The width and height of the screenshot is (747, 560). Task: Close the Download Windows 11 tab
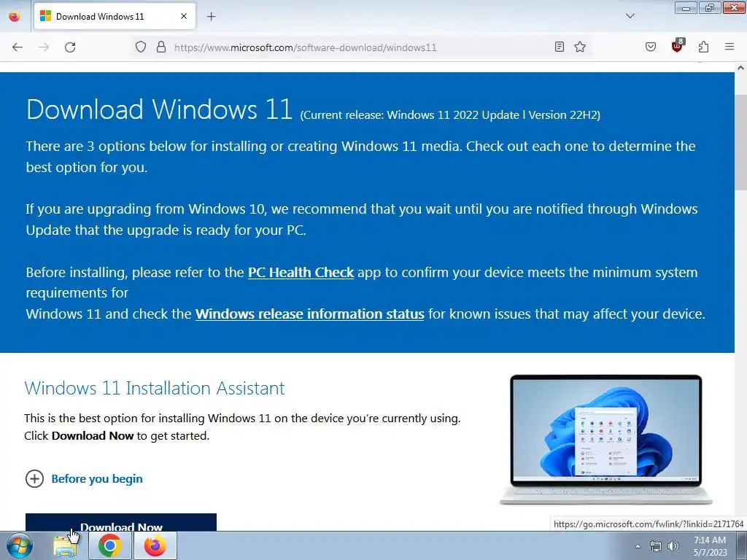point(184,16)
